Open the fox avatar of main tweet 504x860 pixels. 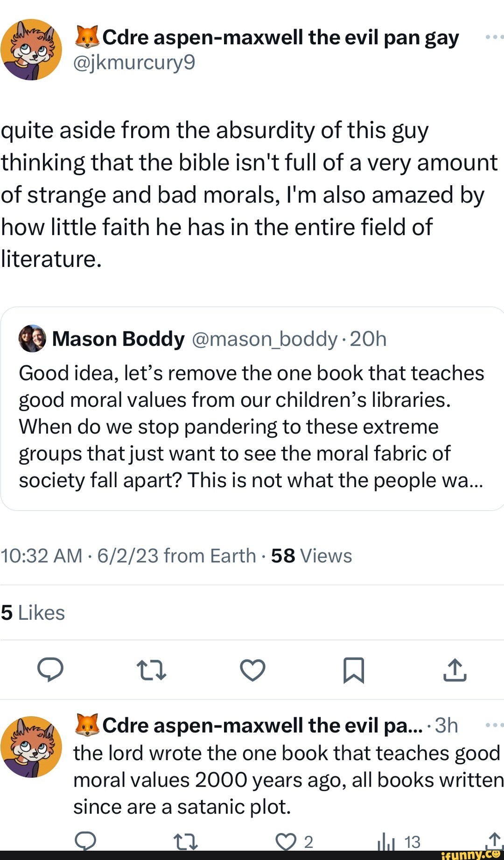coord(31,49)
